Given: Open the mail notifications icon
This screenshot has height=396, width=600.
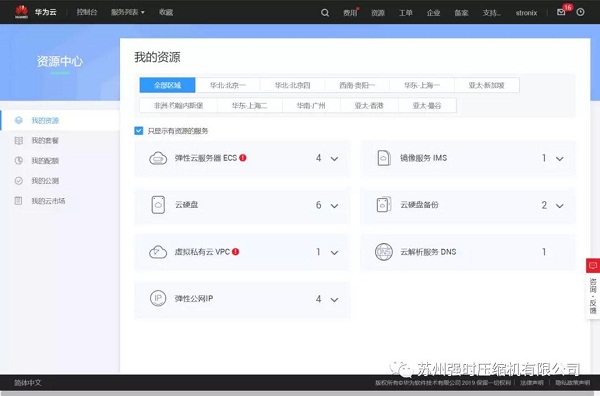Looking at the screenshot, I should point(561,12).
